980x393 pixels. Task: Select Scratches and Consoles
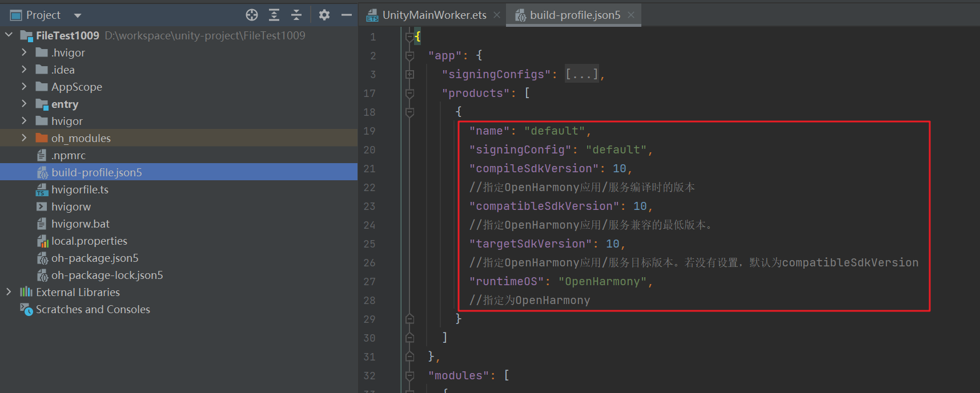click(93, 309)
